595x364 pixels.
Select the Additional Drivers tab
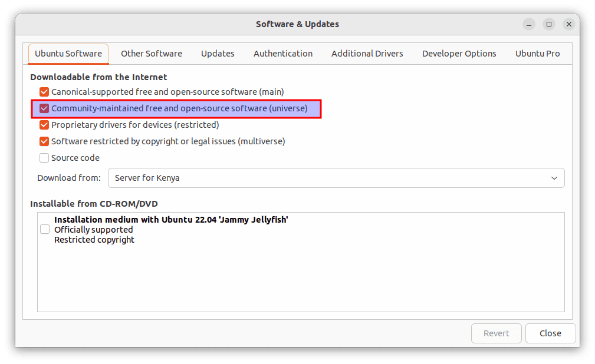[x=367, y=54]
